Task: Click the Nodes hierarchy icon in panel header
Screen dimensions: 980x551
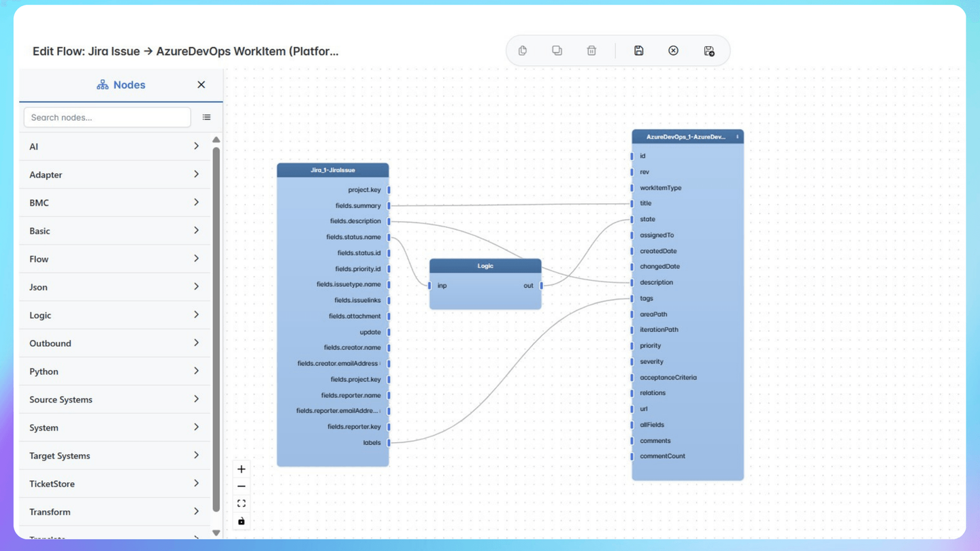Action: tap(102, 84)
